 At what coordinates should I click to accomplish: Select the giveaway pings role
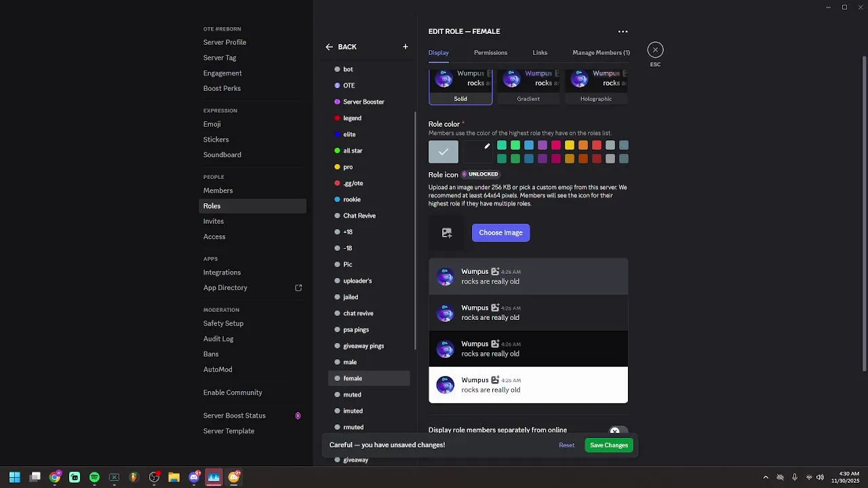tap(369, 346)
